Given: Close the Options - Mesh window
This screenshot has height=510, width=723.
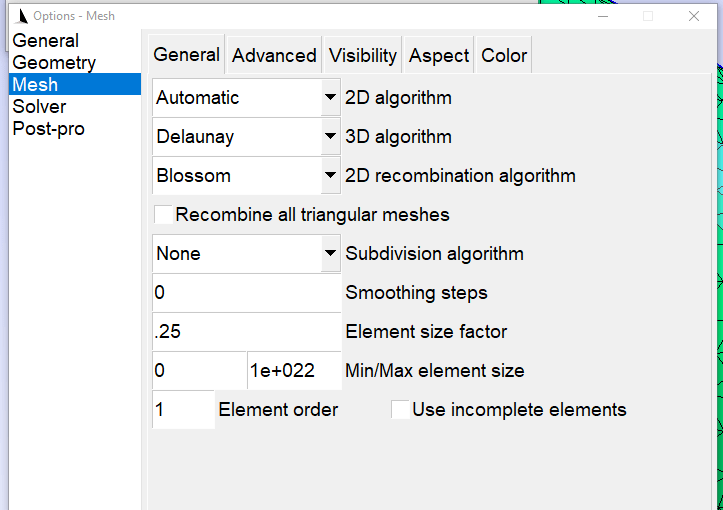Looking at the screenshot, I should coord(693,16).
